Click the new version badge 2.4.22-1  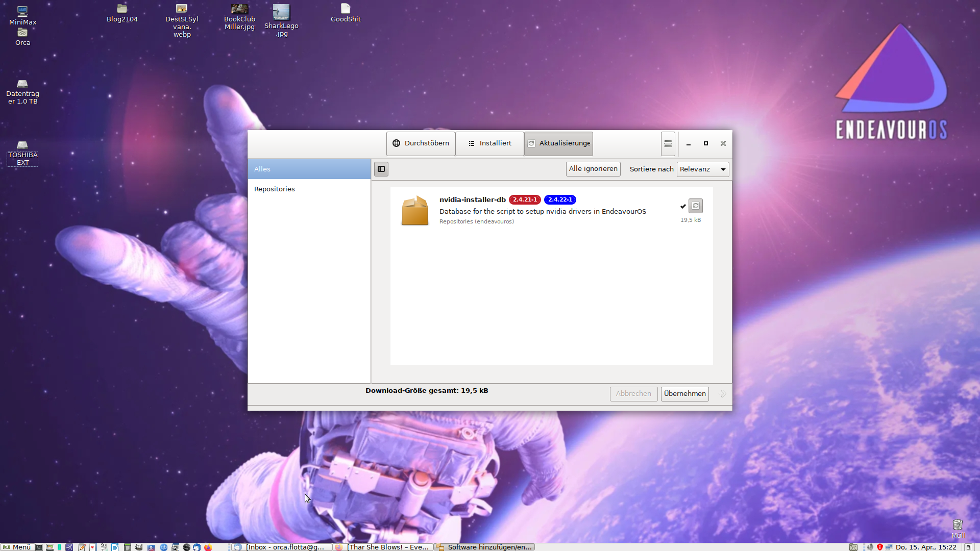pos(560,199)
